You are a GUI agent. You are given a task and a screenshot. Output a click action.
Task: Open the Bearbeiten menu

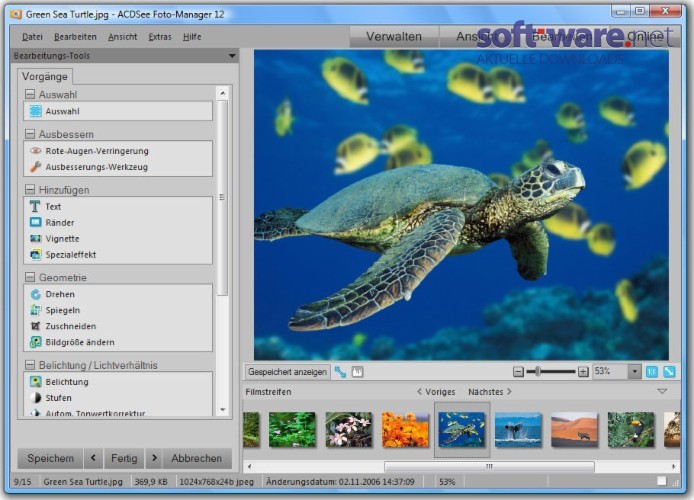point(75,37)
